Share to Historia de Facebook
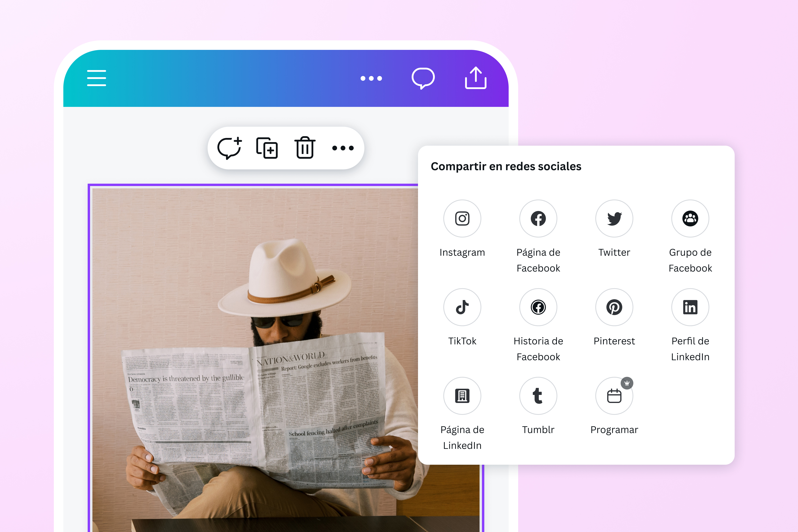Image resolution: width=798 pixels, height=532 pixels. (538, 307)
